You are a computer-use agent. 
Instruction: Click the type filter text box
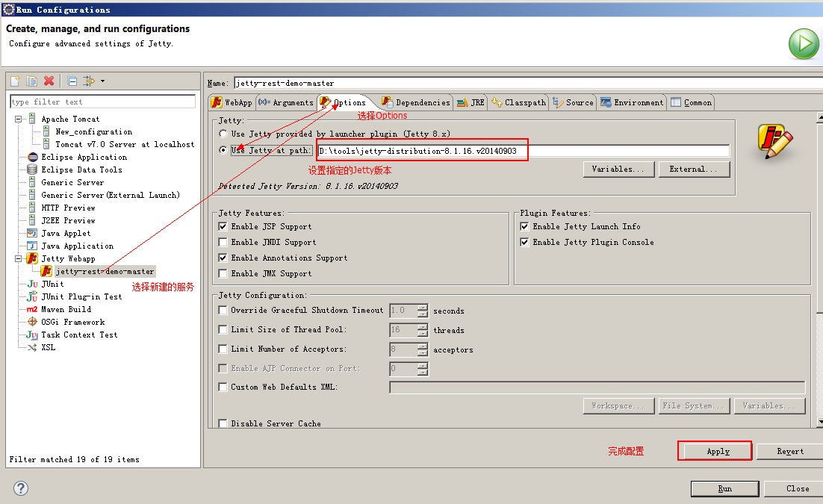103,102
